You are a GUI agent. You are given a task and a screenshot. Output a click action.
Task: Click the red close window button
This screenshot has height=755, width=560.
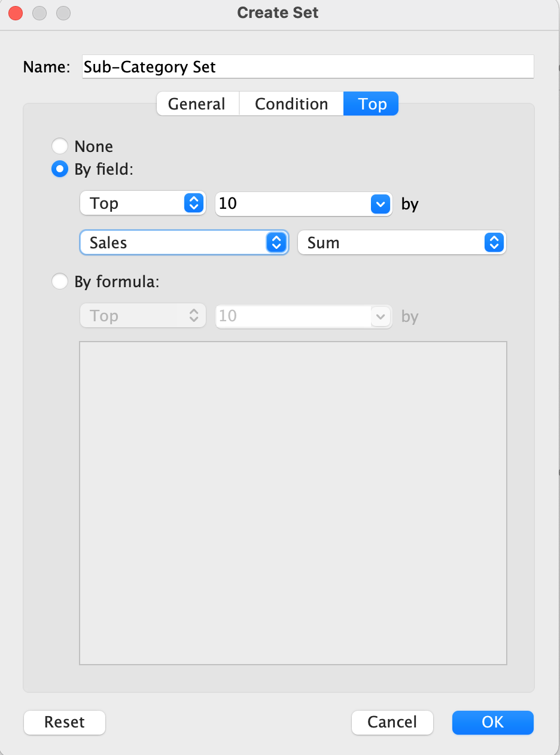coord(16,13)
